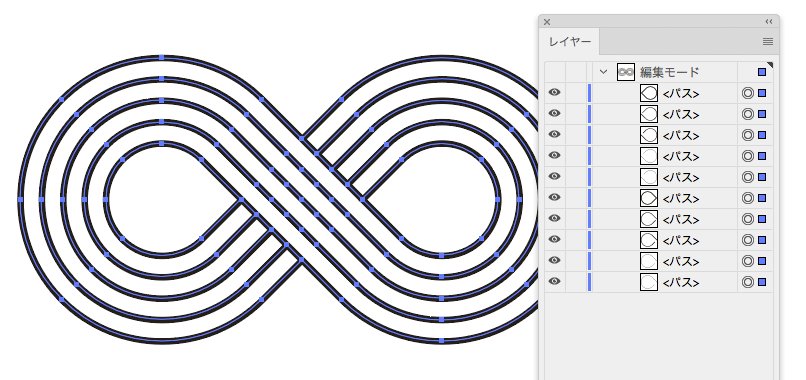The width and height of the screenshot is (806, 380).
Task: Select the レイヤー tab
Action: click(570, 42)
